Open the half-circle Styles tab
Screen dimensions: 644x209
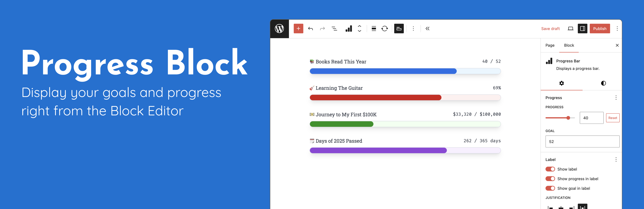(x=603, y=83)
